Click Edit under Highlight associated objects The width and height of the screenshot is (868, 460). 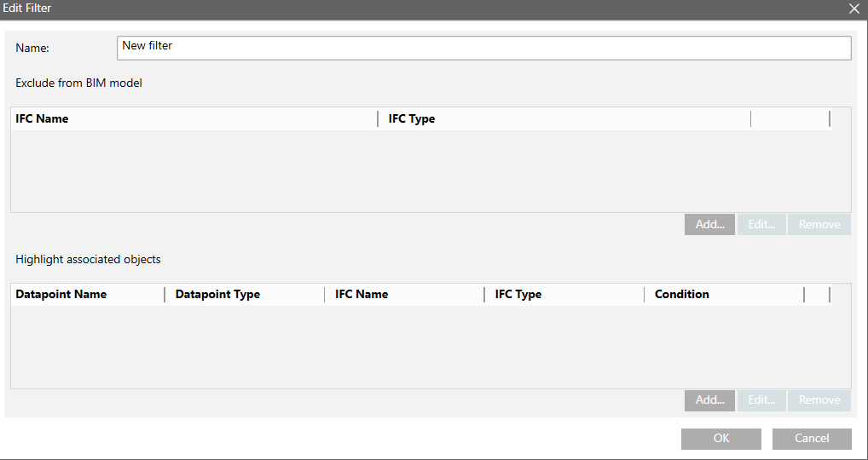tap(761, 400)
